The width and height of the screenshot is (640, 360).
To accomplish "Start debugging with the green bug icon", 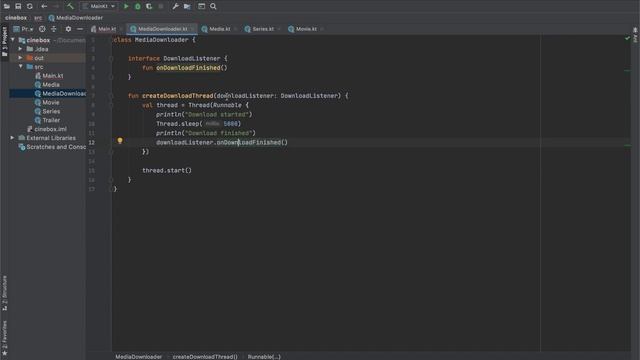I will (138, 6).
